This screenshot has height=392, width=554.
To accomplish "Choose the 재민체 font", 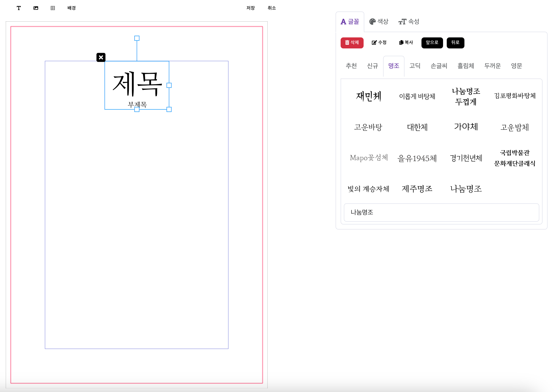I will tap(368, 96).
